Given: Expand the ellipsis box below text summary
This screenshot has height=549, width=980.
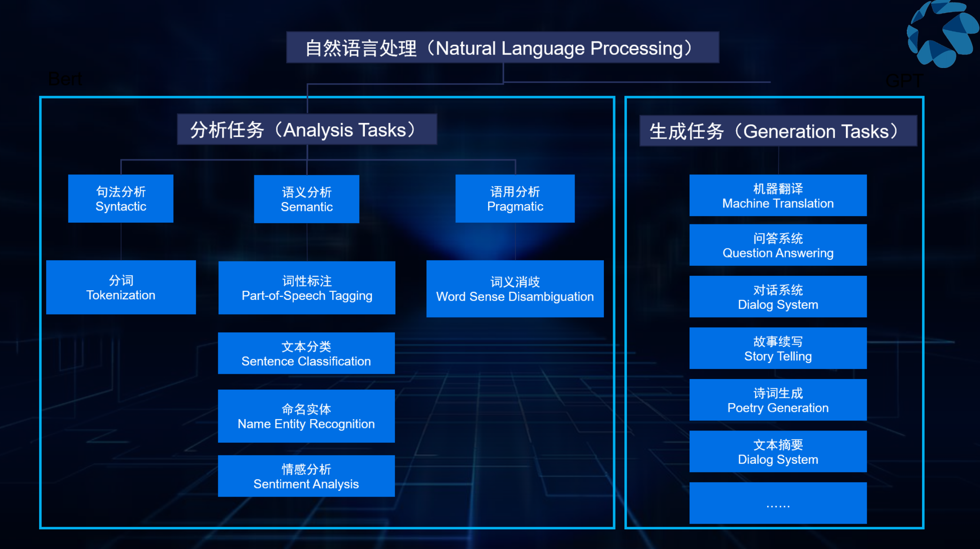Looking at the screenshot, I should coord(778,503).
